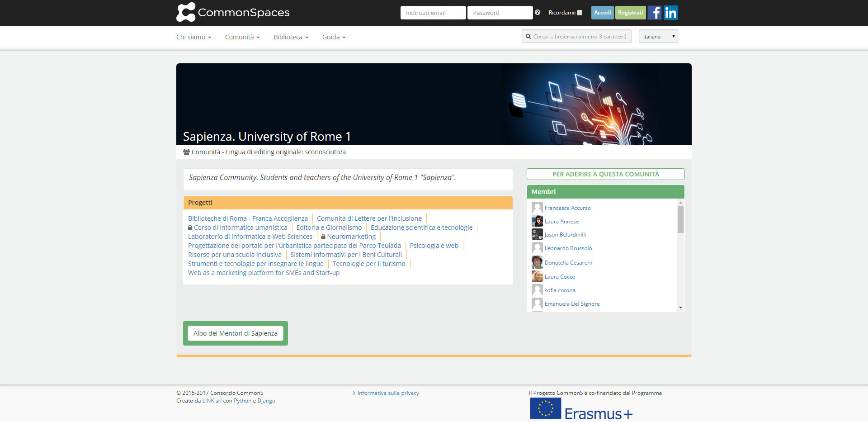Open Progettazione del portale Parco Teulada
The width and height of the screenshot is (868, 422).
[x=294, y=246]
